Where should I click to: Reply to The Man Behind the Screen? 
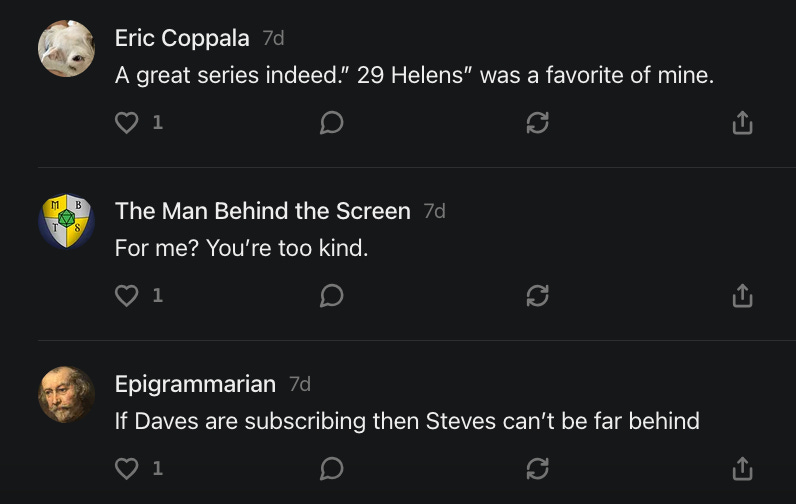click(x=332, y=296)
